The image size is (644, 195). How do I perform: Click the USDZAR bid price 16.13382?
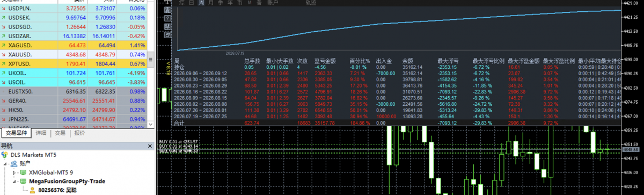(75, 35)
